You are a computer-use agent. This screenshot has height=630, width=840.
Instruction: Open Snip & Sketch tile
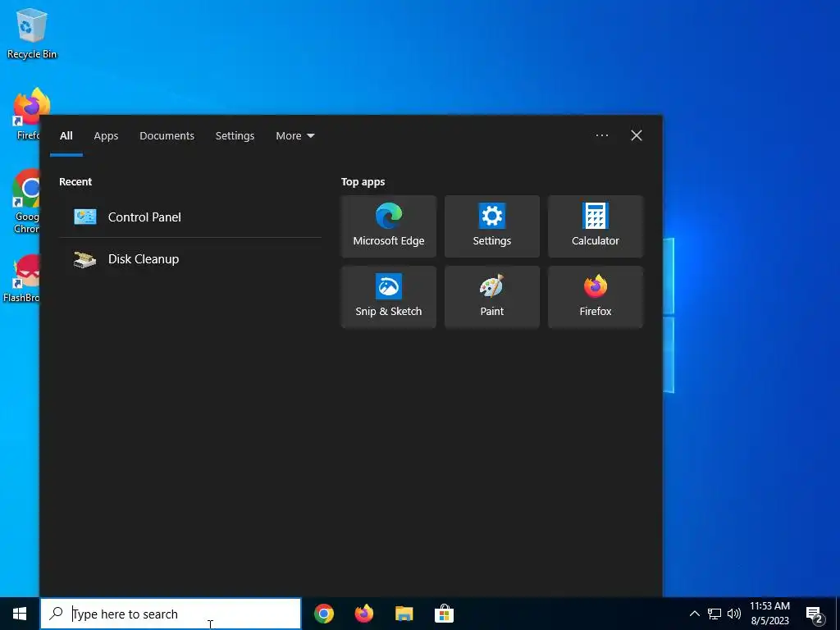(x=388, y=297)
